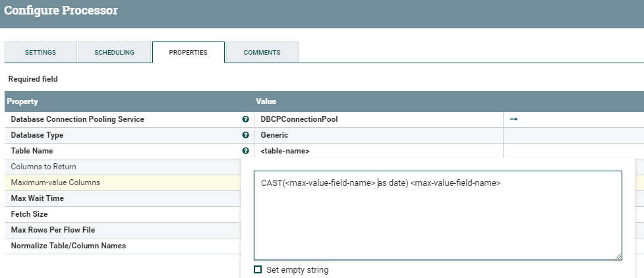Image resolution: width=644 pixels, height=278 pixels.
Task: Enable the Set empty string checkbox
Action: (258, 269)
